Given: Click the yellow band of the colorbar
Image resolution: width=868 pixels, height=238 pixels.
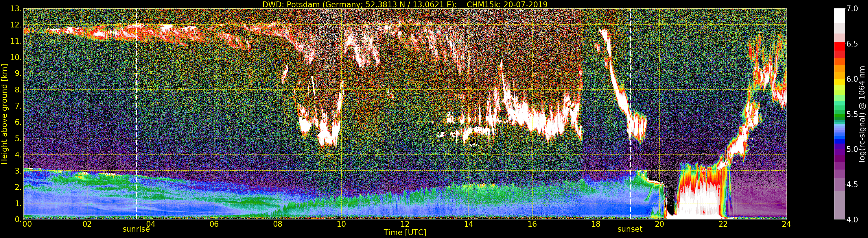Looking at the screenshot, I should point(839,82).
